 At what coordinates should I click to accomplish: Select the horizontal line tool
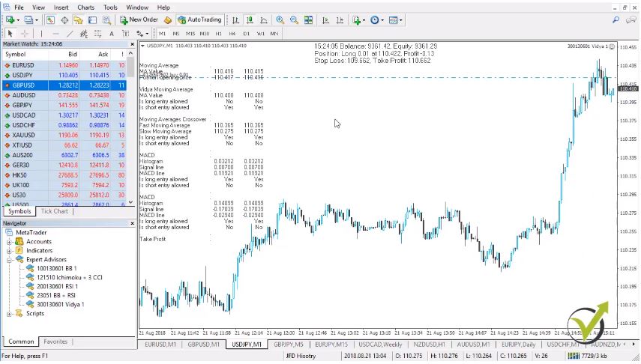pyautogui.click(x=55, y=34)
